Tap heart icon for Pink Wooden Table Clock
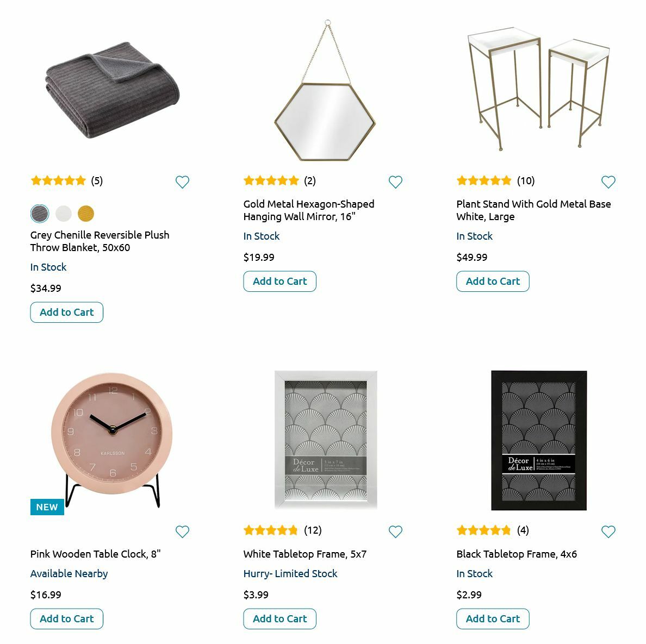This screenshot has height=644, width=646. point(183,532)
